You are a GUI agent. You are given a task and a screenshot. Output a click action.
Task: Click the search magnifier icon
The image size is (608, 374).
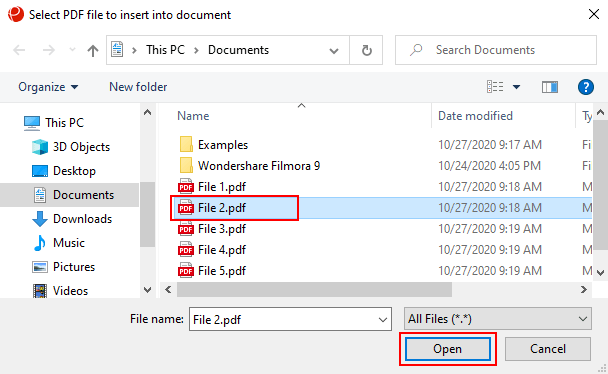(x=416, y=50)
